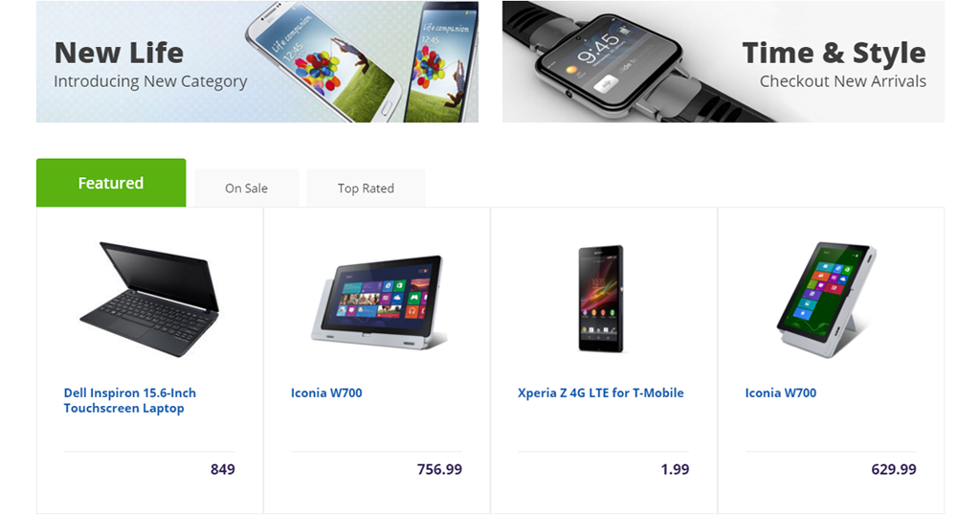Open Dell Inspiron 15.6-Inch Touchscreen Laptop link

tap(130, 401)
